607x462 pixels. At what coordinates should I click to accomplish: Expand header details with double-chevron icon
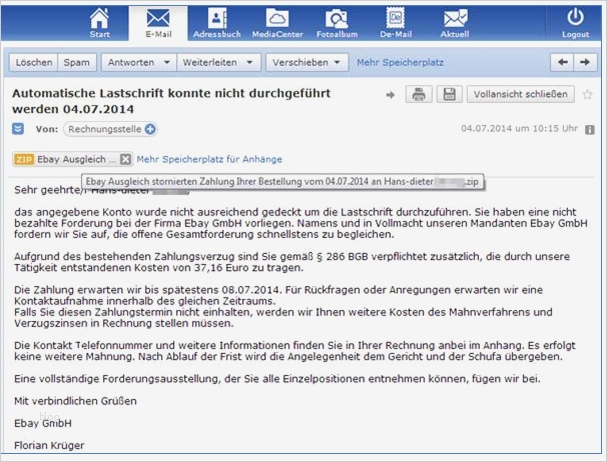coord(18,129)
